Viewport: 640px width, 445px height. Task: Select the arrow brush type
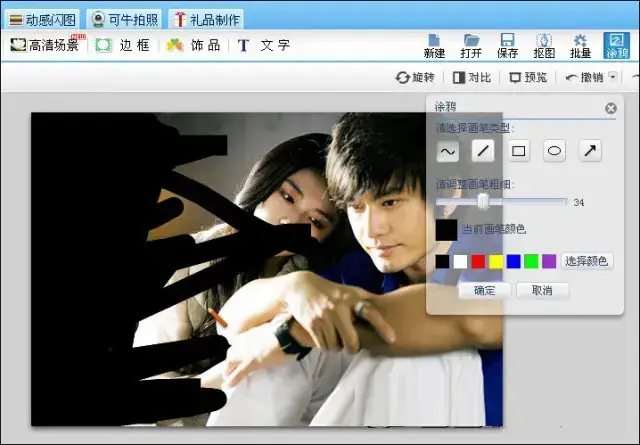(x=590, y=151)
